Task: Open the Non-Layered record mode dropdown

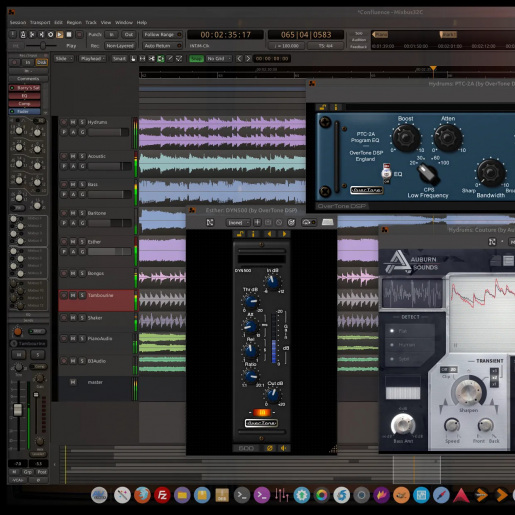Action: tap(120, 46)
